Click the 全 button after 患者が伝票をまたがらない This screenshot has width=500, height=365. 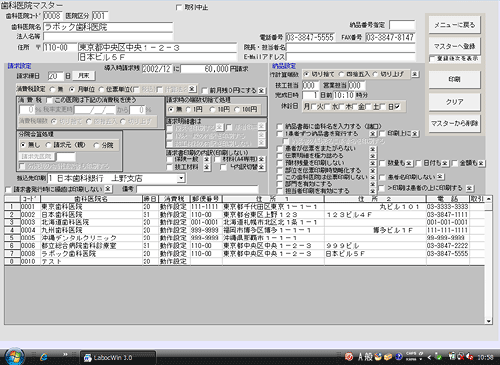(x=373, y=149)
